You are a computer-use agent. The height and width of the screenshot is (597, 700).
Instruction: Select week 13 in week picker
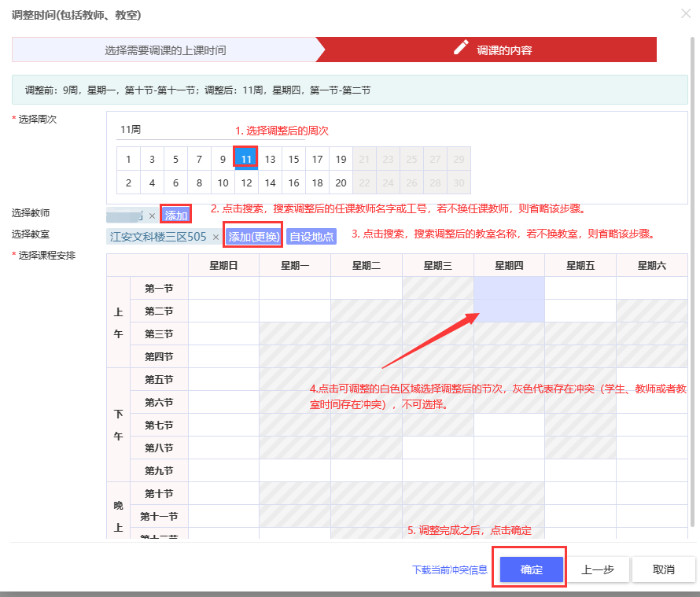tap(270, 159)
